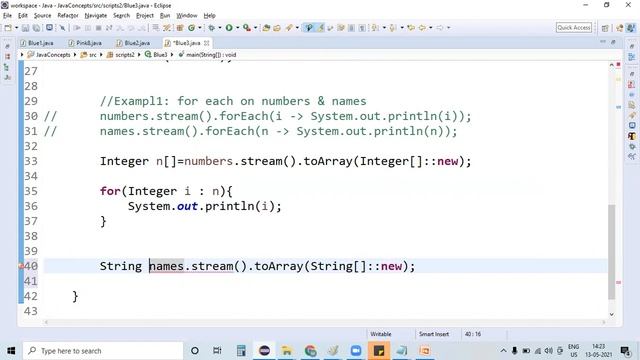640x360 pixels.
Task: Expand breadcrumb arrow after JavaConcepts
Action: pos(75,55)
